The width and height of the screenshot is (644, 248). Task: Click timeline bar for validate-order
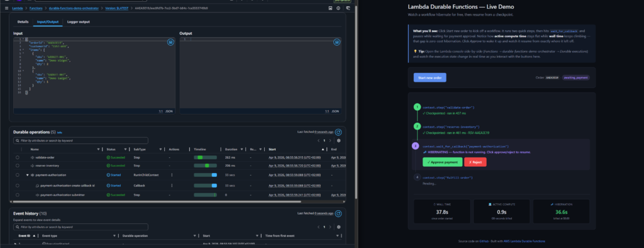pyautogui.click(x=206, y=157)
